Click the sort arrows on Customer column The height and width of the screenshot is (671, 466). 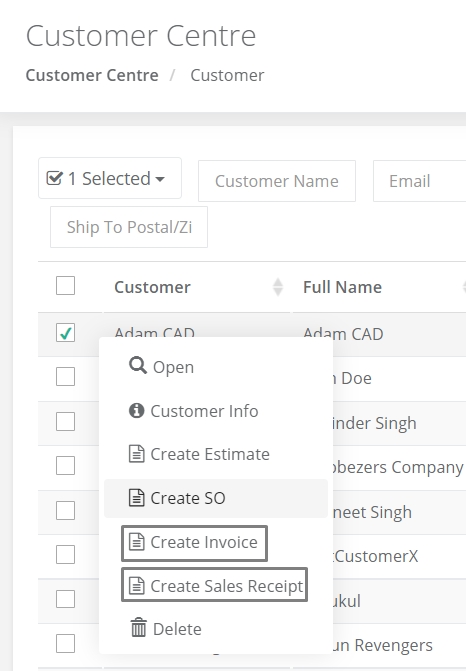(x=278, y=287)
